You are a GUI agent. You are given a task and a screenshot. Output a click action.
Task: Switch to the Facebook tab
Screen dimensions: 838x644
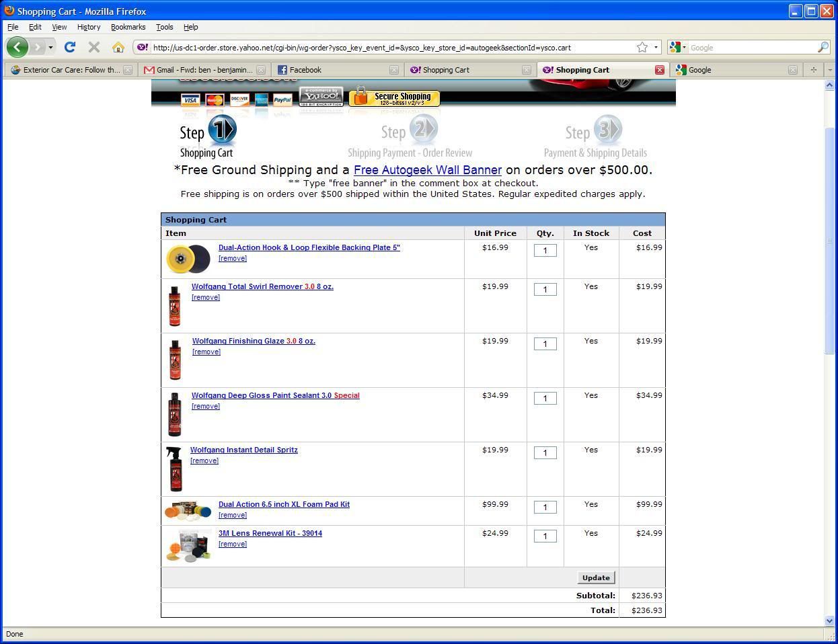point(337,70)
